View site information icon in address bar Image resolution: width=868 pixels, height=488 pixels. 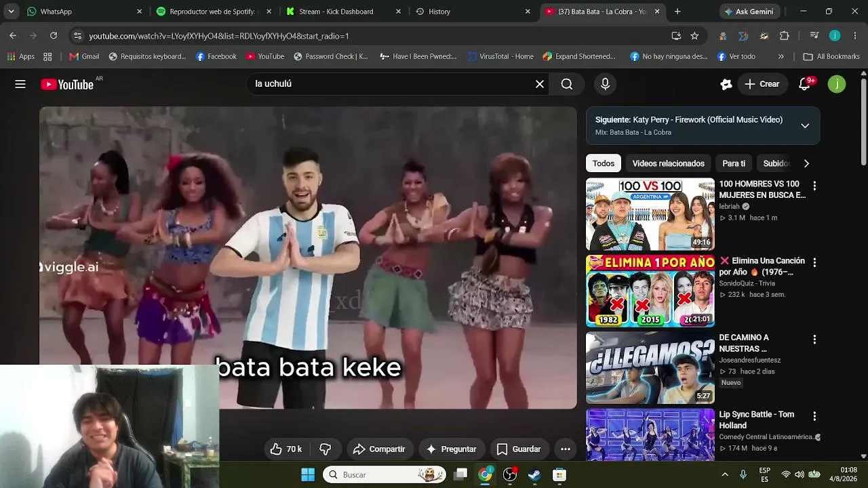point(77,36)
